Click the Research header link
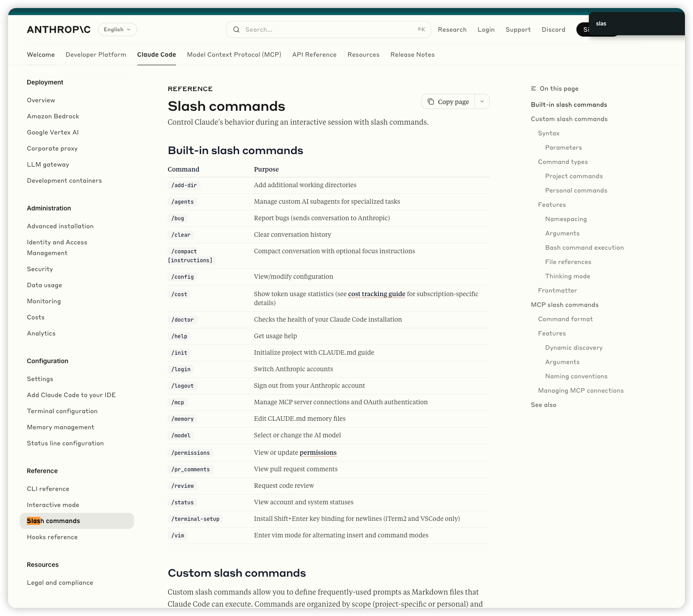 [452, 29]
